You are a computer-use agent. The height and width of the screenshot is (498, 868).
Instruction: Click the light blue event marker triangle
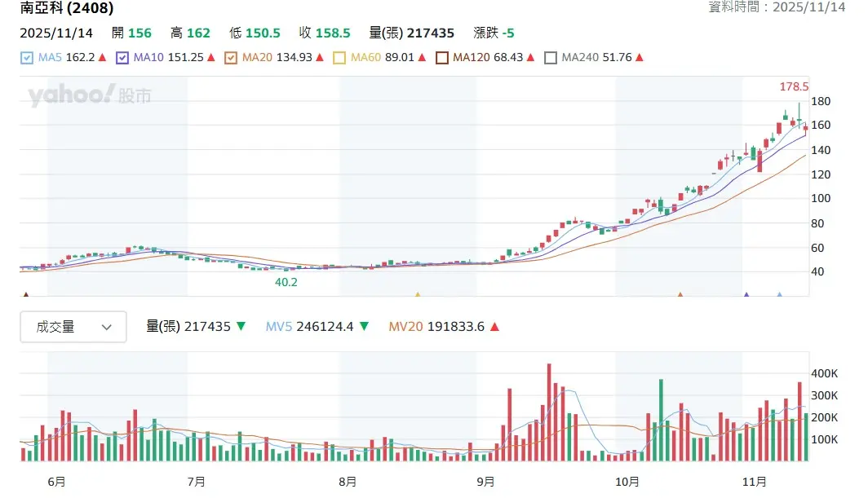click(779, 294)
